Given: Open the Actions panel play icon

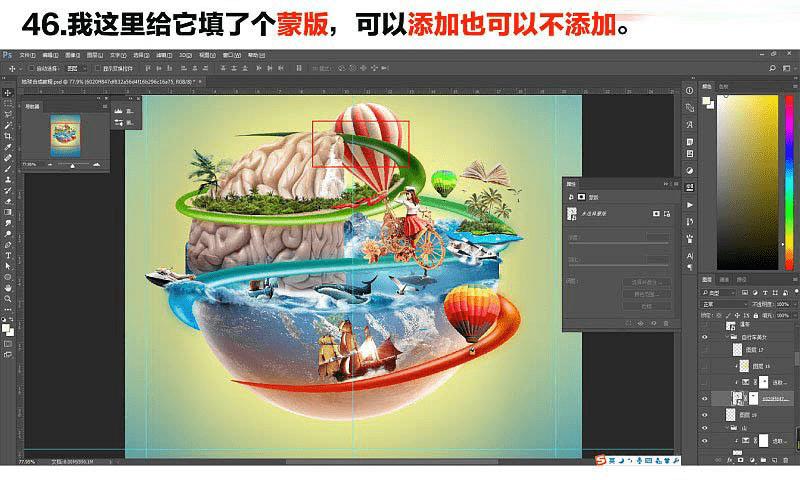Looking at the screenshot, I should coord(690,205).
